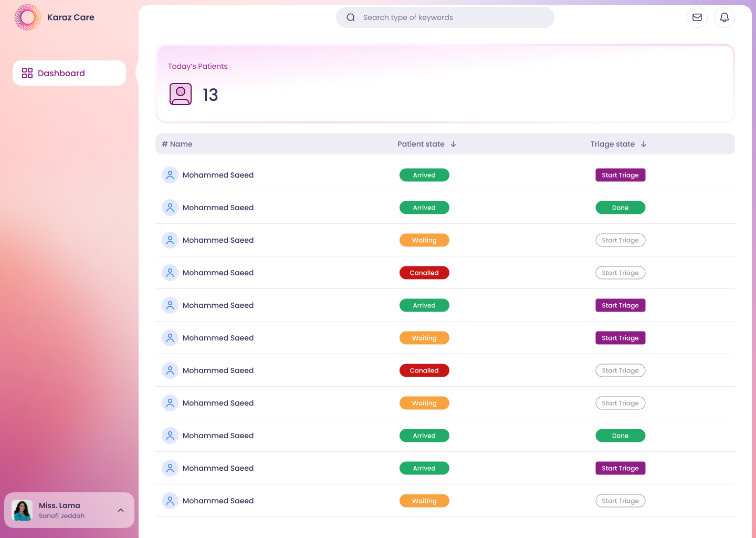This screenshot has height=538, width=756.
Task: Select Mohammed Saeed name in first row
Action: click(x=218, y=175)
